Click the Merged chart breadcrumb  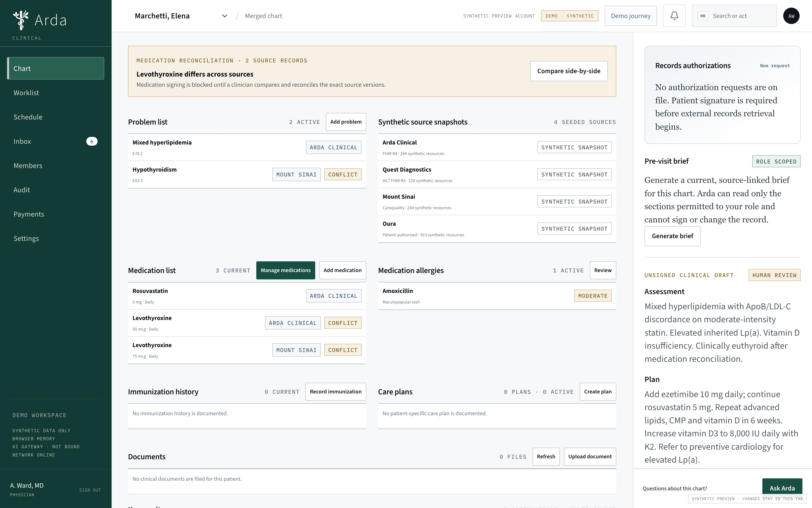click(263, 16)
